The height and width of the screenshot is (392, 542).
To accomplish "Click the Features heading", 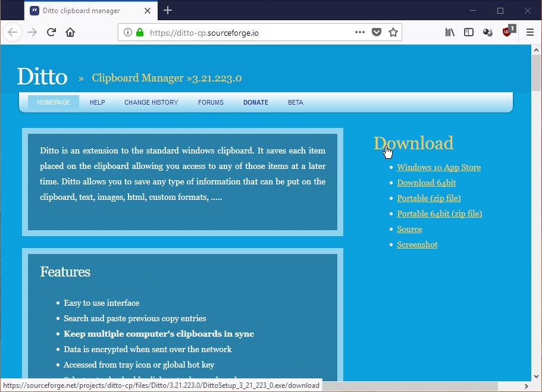I will coord(65,272).
